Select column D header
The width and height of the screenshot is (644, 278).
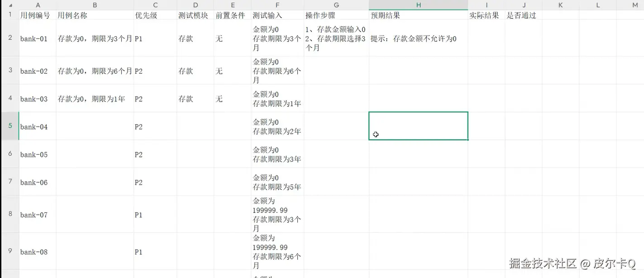point(196,5)
